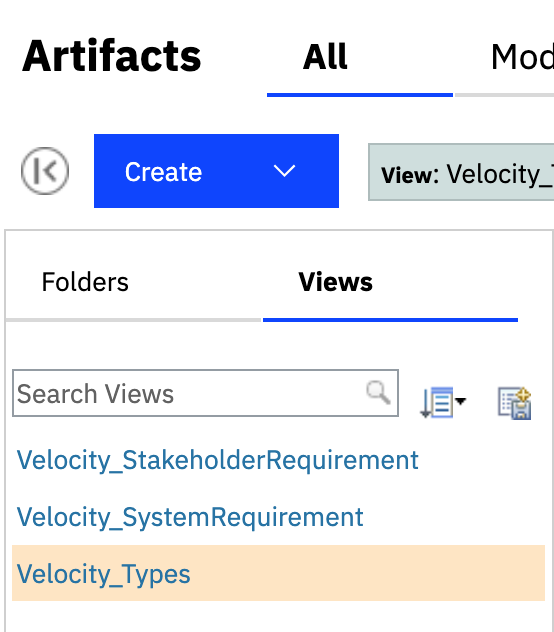Select the Views tab
Image resolution: width=554 pixels, height=632 pixels.
pos(335,282)
